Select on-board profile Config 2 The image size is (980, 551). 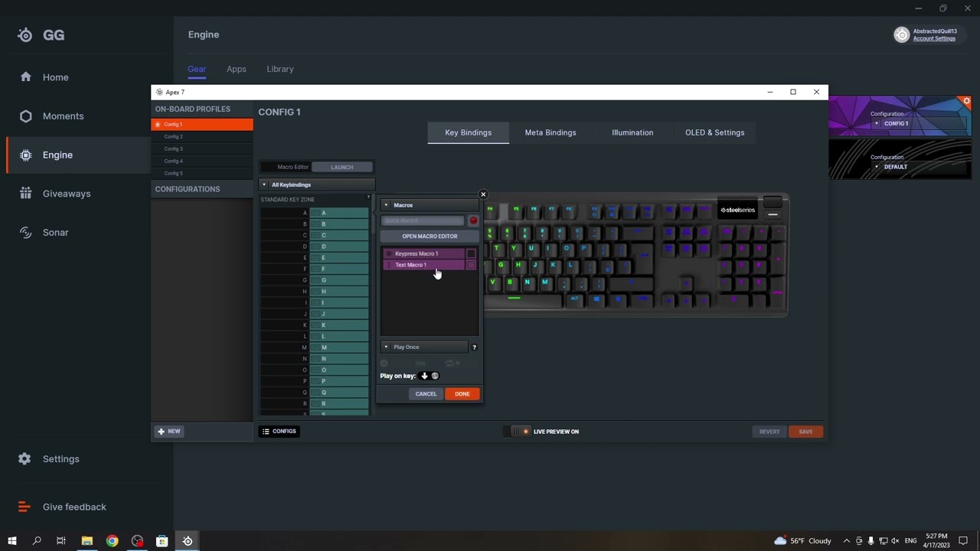click(x=202, y=137)
